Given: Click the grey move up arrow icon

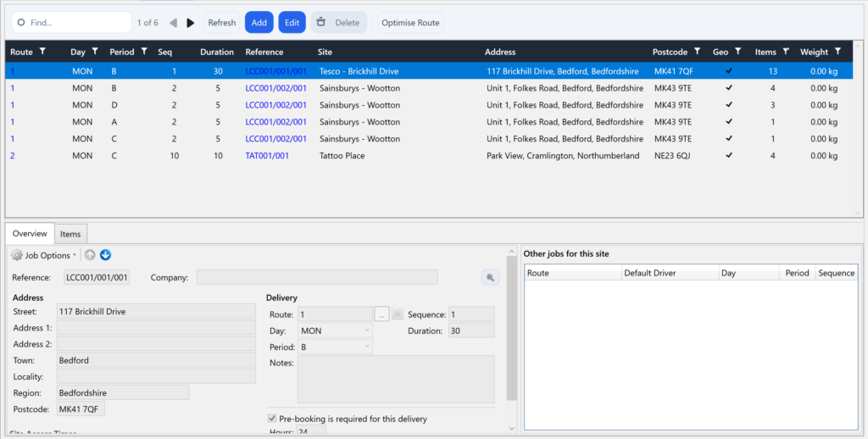Looking at the screenshot, I should pyautogui.click(x=90, y=255).
